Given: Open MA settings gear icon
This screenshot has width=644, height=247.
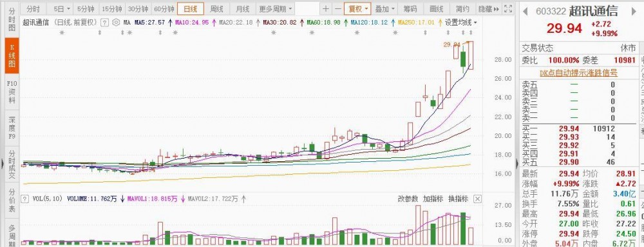Looking at the screenshot, I should click(x=116, y=23).
